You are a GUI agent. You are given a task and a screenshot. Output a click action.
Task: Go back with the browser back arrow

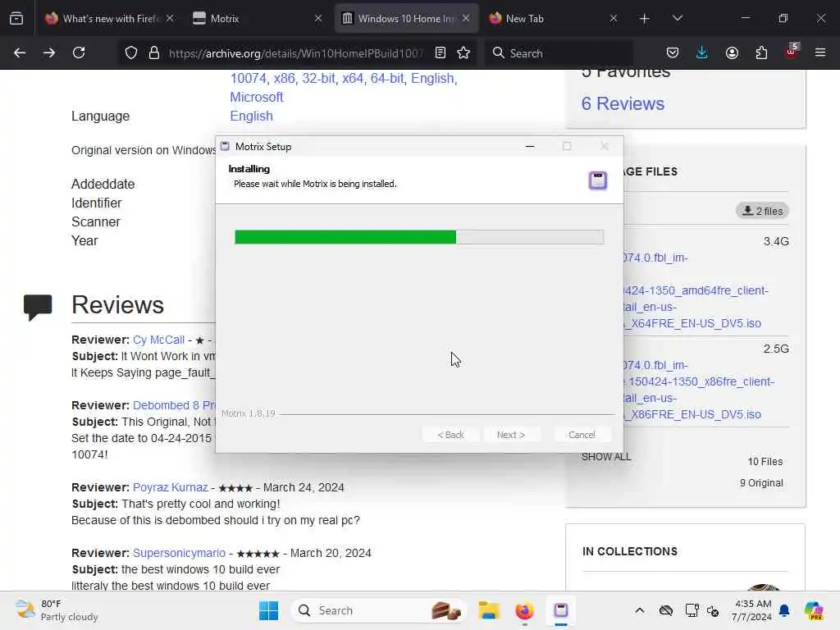click(20, 52)
